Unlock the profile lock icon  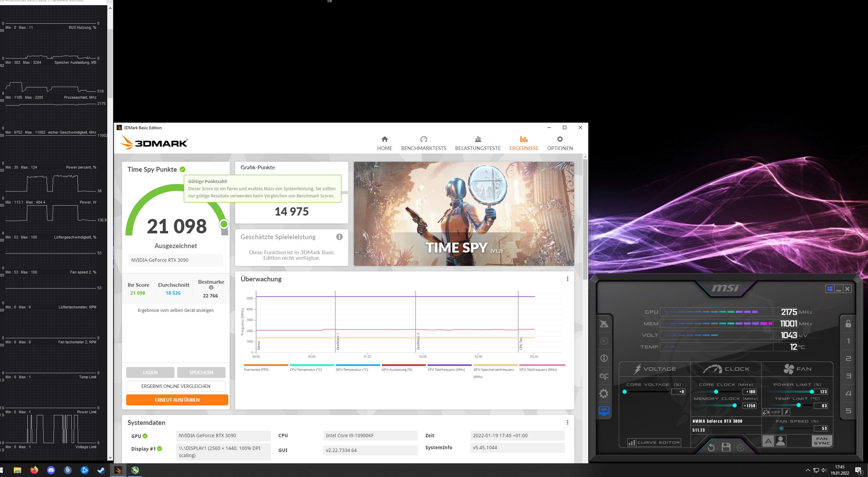pos(848,323)
